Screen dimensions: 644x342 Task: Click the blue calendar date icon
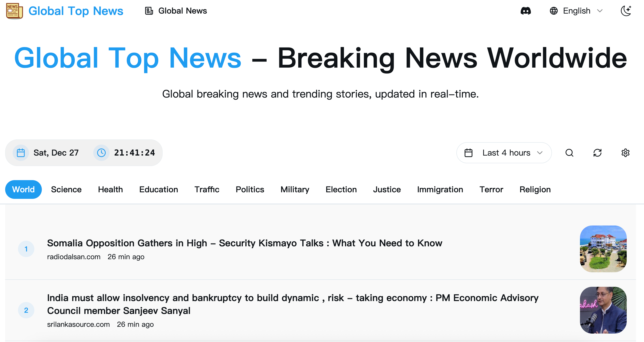pos(21,153)
